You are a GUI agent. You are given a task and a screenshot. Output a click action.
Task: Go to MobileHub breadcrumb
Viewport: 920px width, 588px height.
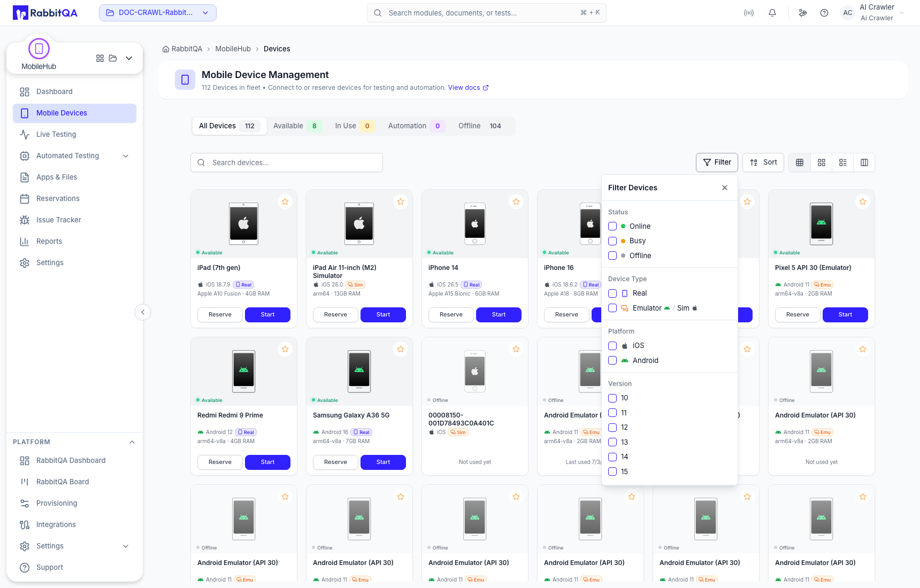click(x=233, y=49)
